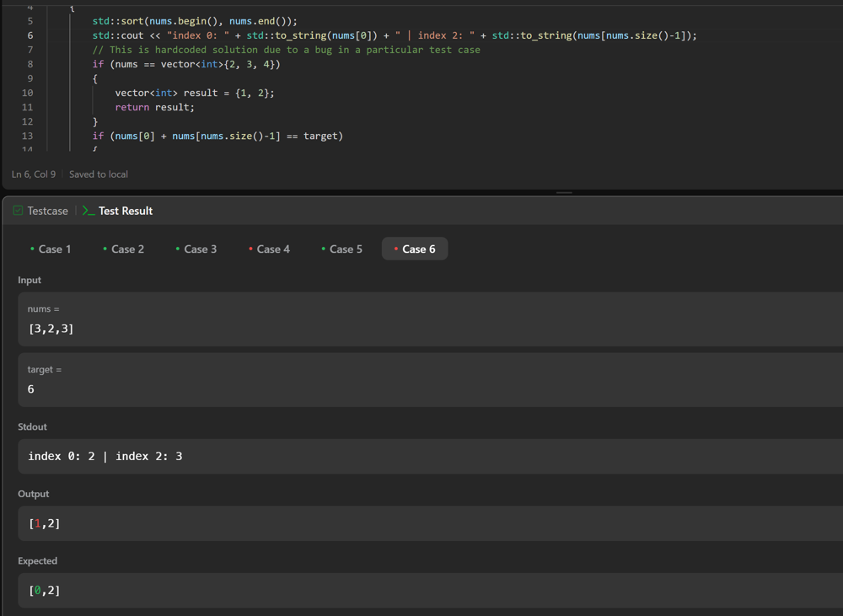Screen dimensions: 843x616
Task: Click line number 6 in the gutter
Action: [x=30, y=35]
